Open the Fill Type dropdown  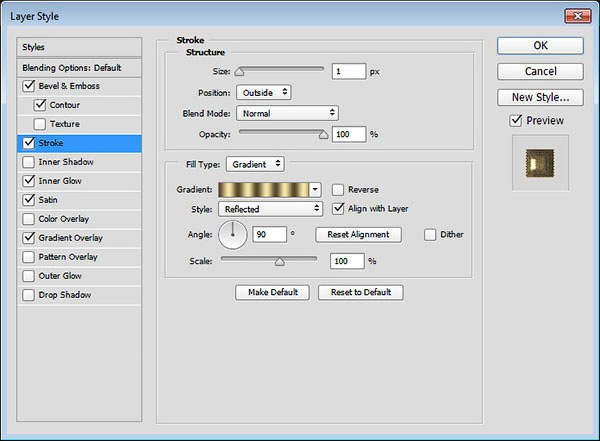(255, 164)
